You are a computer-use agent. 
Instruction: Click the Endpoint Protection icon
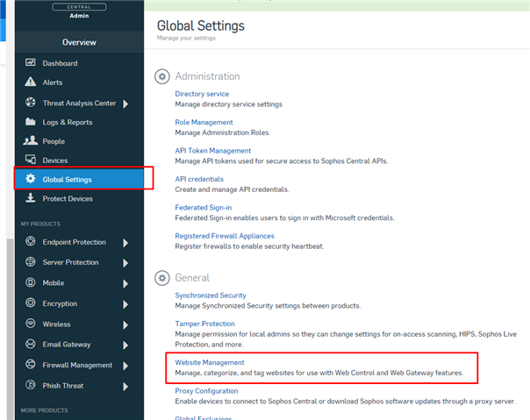click(x=31, y=241)
